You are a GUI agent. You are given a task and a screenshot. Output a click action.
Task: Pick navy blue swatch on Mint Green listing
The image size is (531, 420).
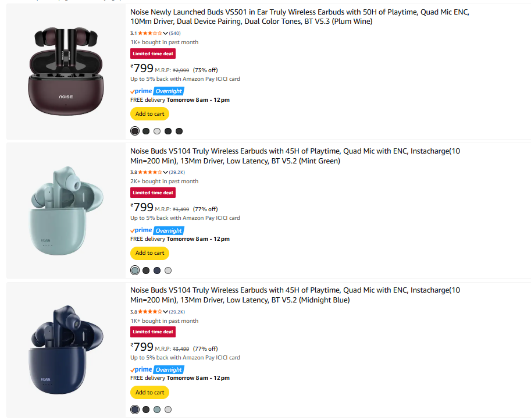click(157, 270)
